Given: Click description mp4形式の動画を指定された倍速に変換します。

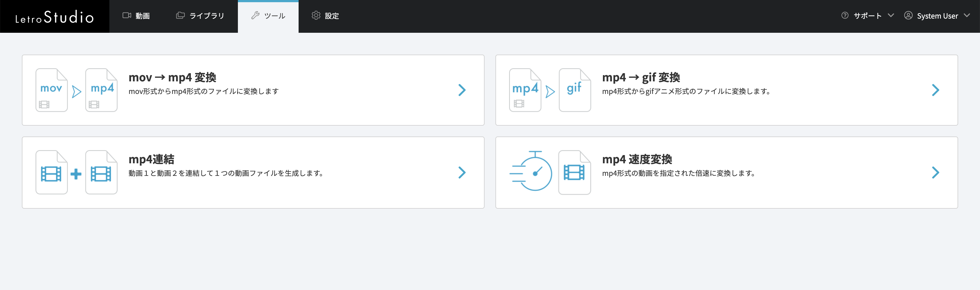Looking at the screenshot, I should [679, 173].
